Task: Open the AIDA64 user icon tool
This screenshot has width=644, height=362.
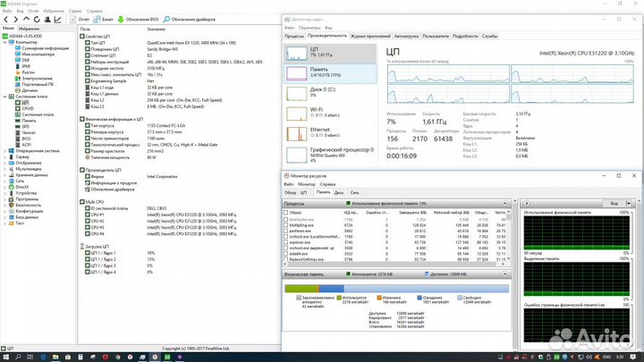Action: 47,20
